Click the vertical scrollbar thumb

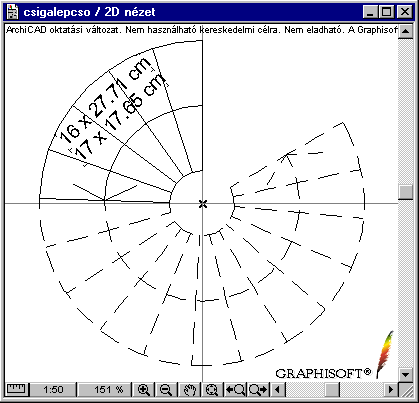tap(406, 192)
